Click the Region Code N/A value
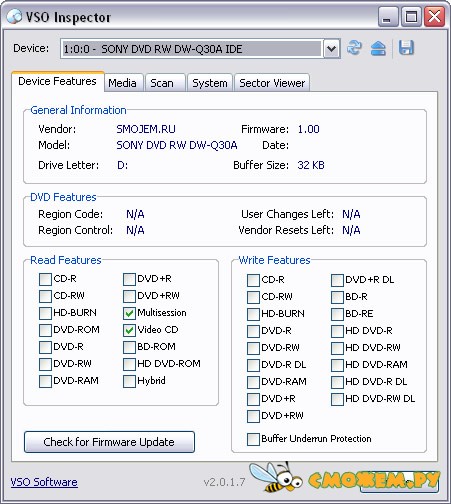 click(x=135, y=214)
